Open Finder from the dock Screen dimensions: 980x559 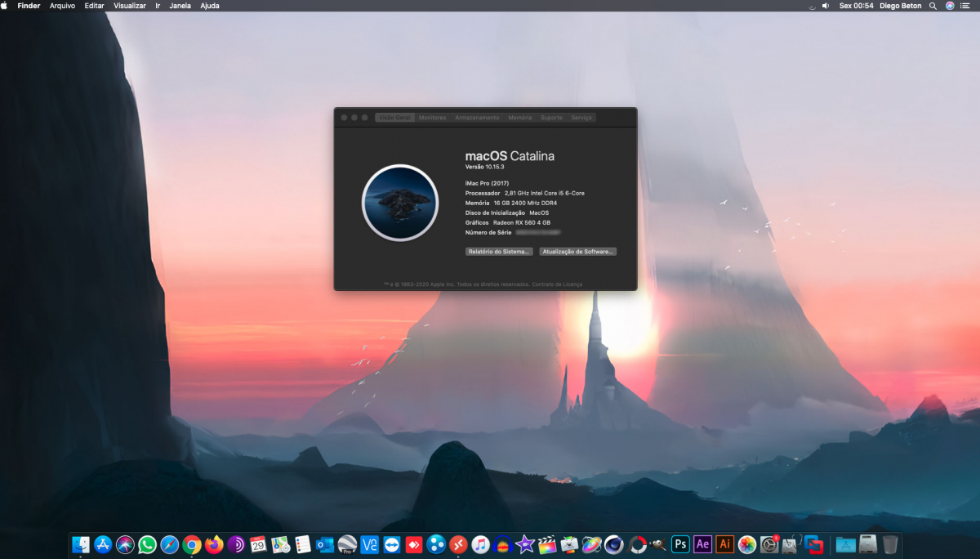pyautogui.click(x=81, y=544)
